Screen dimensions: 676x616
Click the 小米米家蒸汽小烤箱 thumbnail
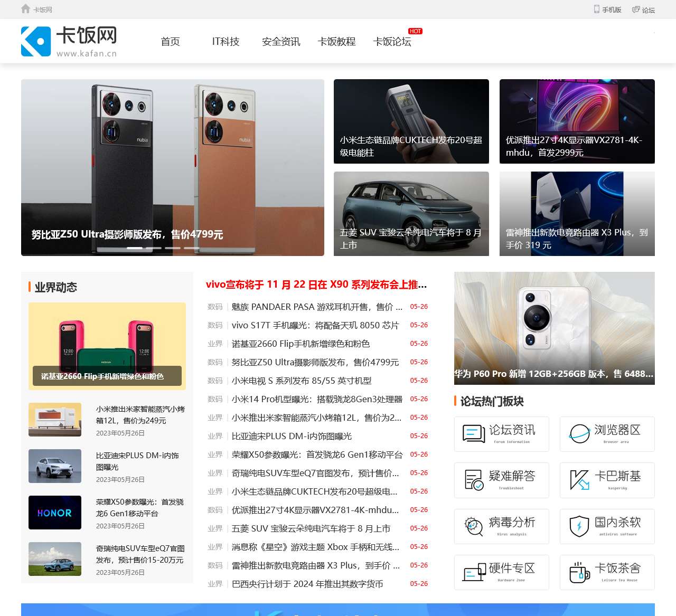[55, 420]
